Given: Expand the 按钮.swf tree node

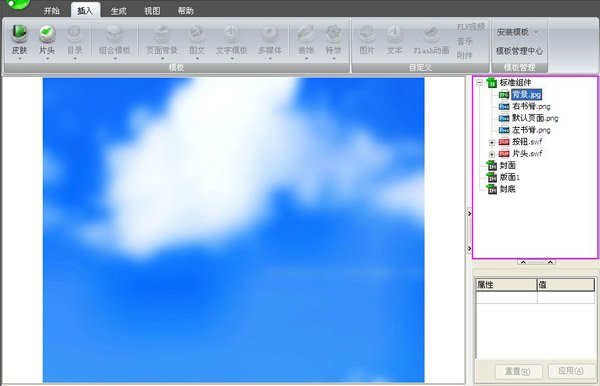Looking at the screenshot, I should [x=492, y=142].
